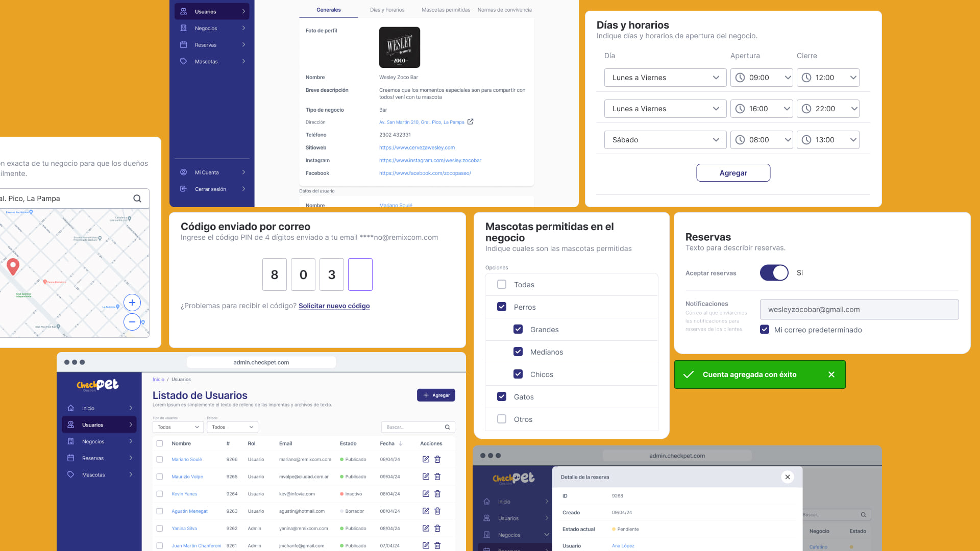Image resolution: width=980 pixels, height=551 pixels.
Task: Check the Otros checkbox
Action: pos(502,419)
